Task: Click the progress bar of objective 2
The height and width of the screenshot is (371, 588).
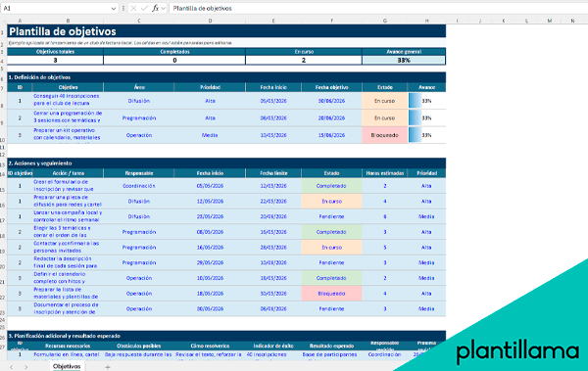Action: pyautogui.click(x=416, y=117)
